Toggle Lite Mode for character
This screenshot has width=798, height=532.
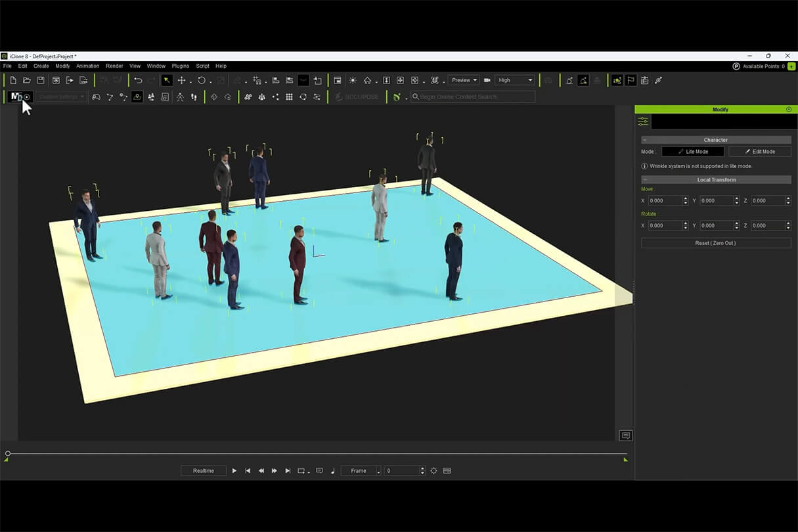[x=693, y=152]
